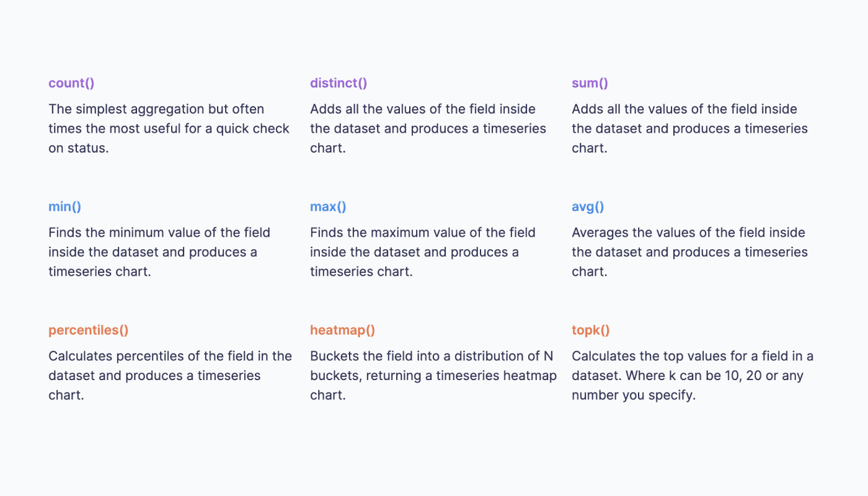Select the topk() heading
This screenshot has height=496, width=868.
pyautogui.click(x=590, y=330)
